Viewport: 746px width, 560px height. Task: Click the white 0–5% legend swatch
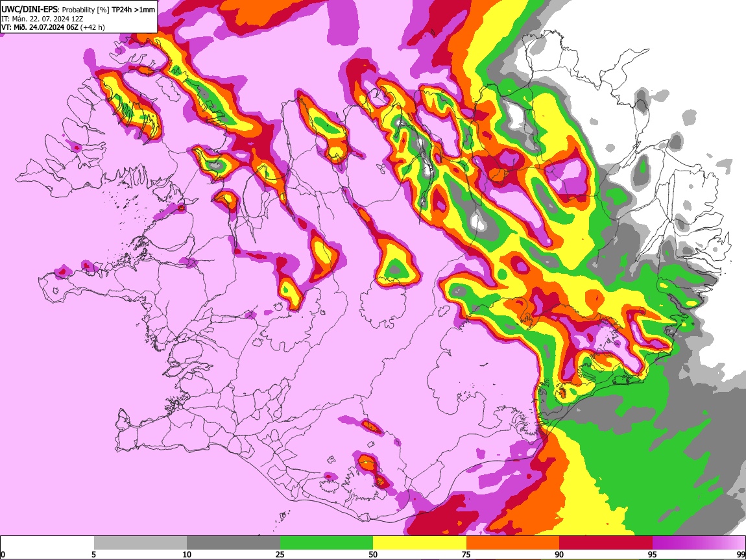(47, 542)
